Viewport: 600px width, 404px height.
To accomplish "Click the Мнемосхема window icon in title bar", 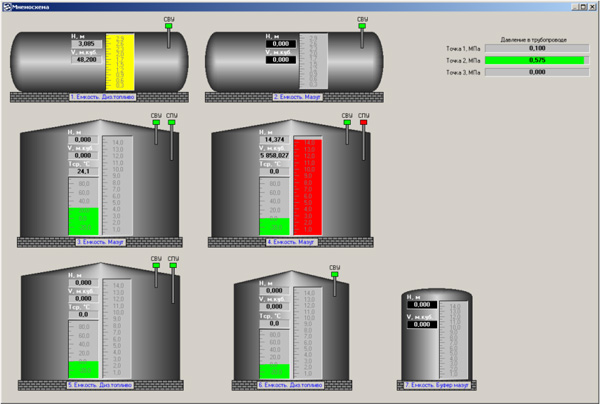I will [6, 5].
